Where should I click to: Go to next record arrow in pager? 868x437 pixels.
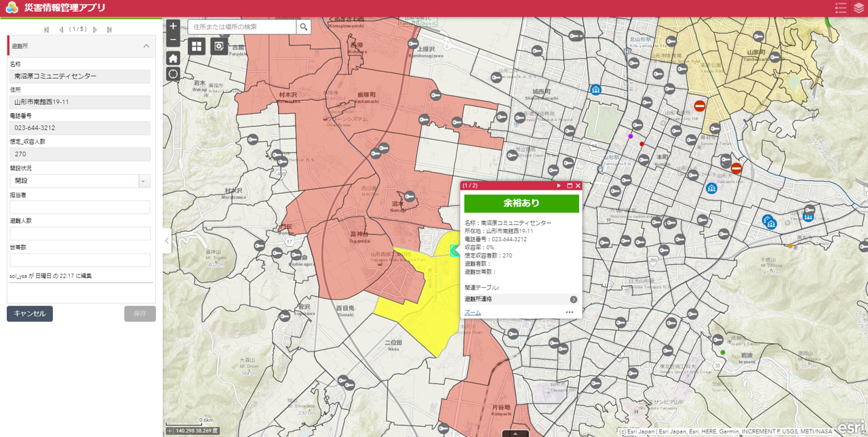96,30
